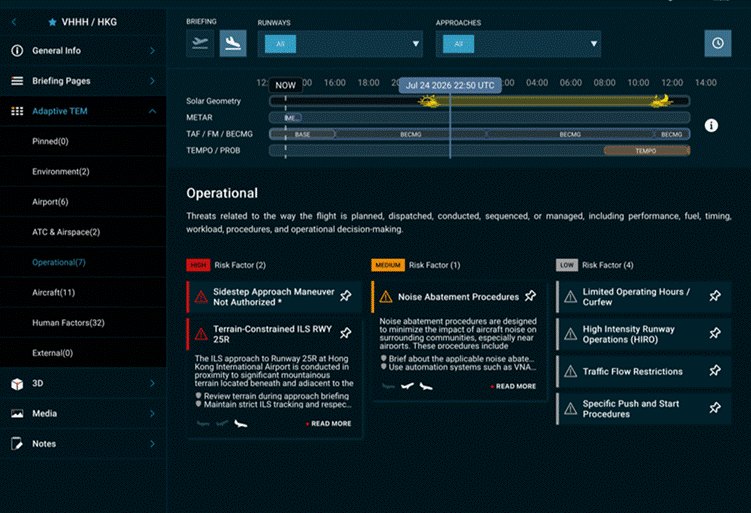The image size is (751, 513).
Task: Click the NOW timeline marker
Action: coord(285,85)
